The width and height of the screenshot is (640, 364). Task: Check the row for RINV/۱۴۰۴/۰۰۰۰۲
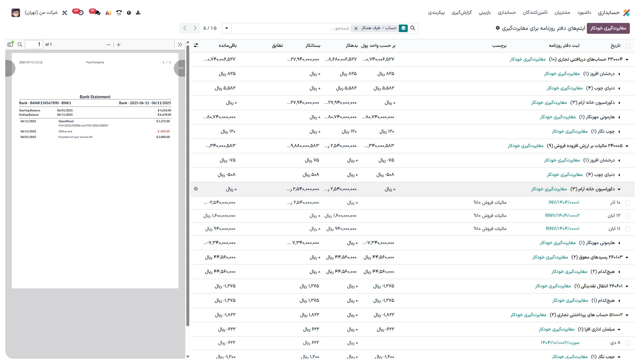click(x=627, y=216)
